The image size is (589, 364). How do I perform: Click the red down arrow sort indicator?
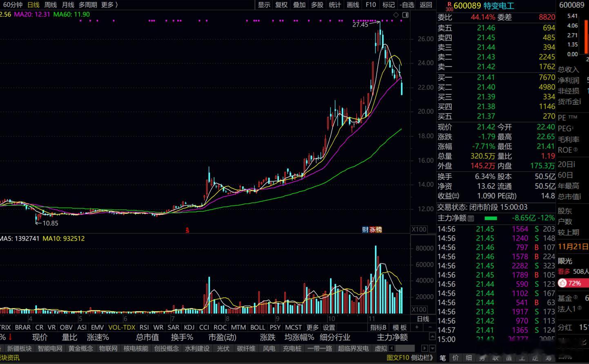coord(10,337)
